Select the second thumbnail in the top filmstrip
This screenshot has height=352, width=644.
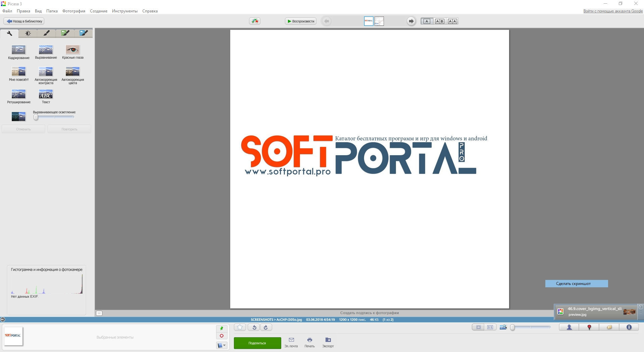(x=379, y=21)
